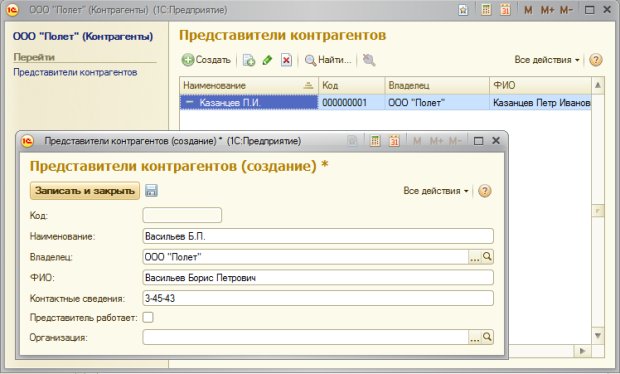Click the favorites star icon in the main title bar
620x374 pixels.
(463, 10)
